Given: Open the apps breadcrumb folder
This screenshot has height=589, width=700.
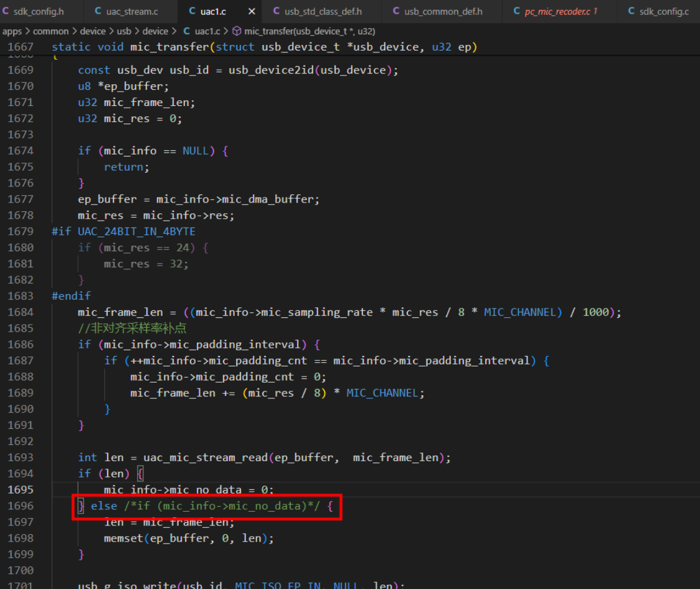Looking at the screenshot, I should click(x=12, y=31).
